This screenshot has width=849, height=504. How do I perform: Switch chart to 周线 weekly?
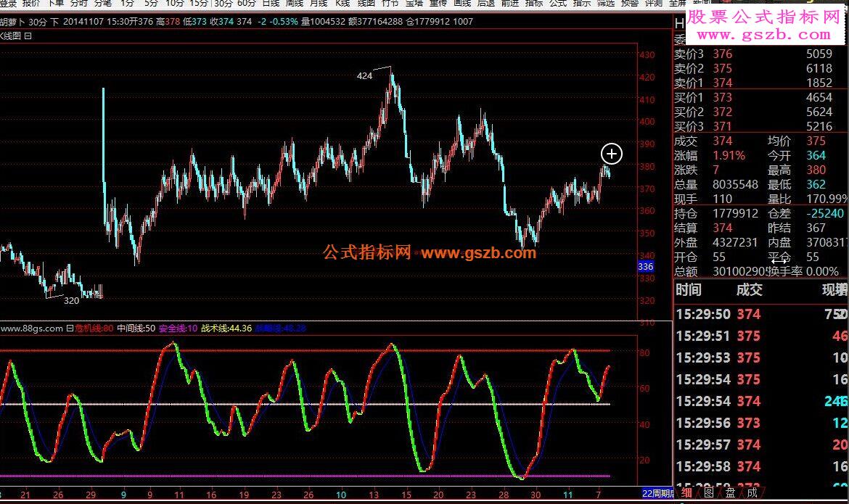click(x=294, y=3)
